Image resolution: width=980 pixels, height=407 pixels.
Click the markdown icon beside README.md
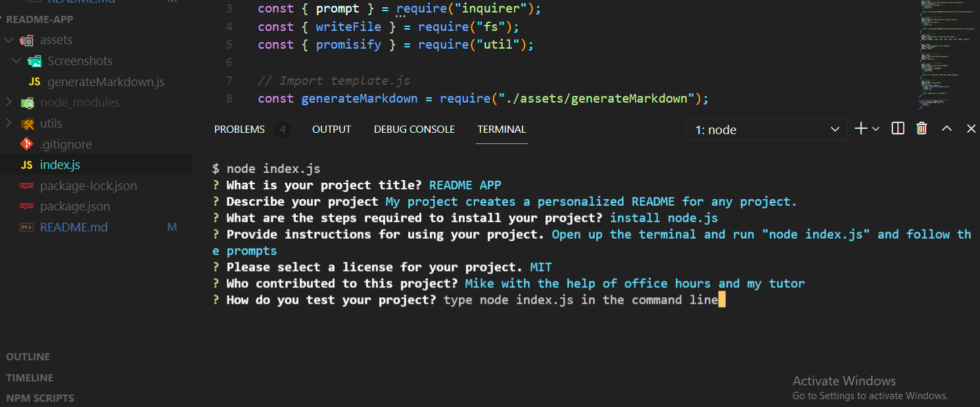27,227
